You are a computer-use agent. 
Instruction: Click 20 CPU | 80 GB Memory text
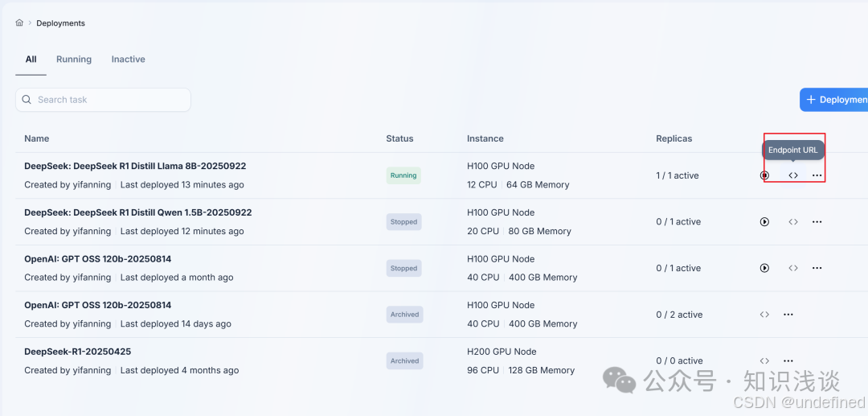[519, 231]
